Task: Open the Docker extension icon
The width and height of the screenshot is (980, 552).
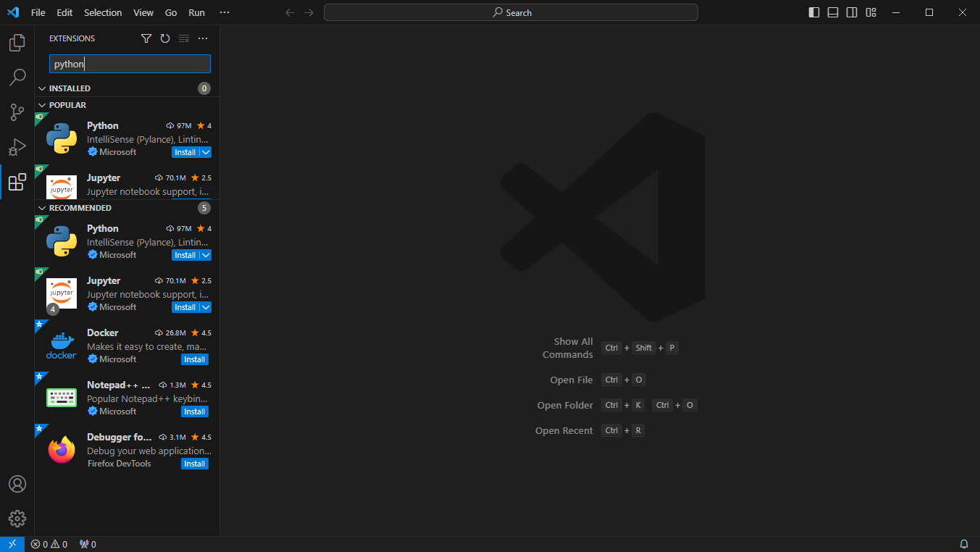Action: [62, 346]
